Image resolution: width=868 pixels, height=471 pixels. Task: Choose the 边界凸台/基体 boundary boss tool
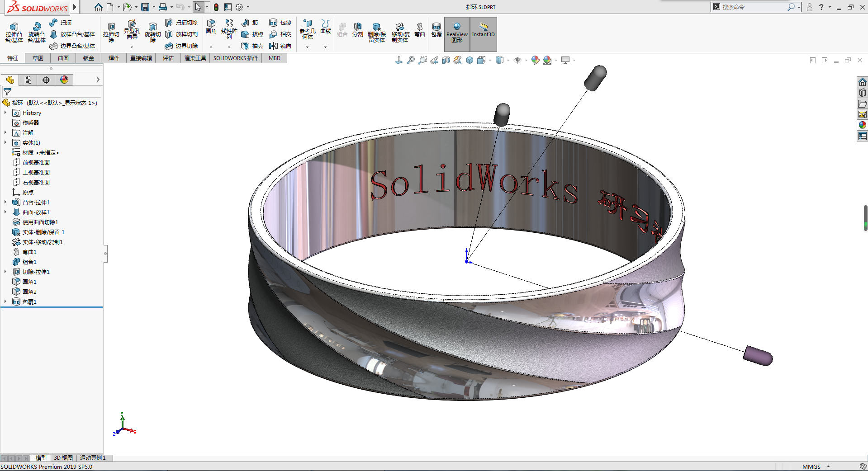(x=72, y=46)
